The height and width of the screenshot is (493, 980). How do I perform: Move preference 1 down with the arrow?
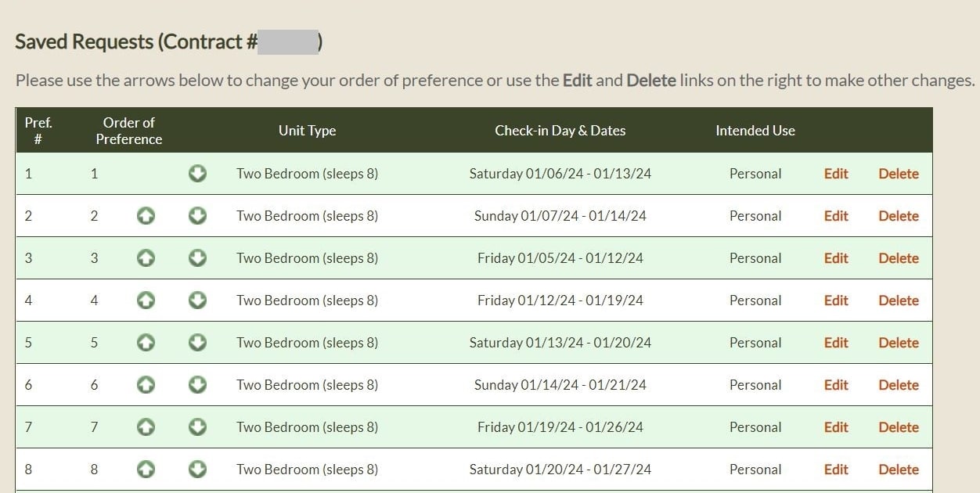pos(197,174)
